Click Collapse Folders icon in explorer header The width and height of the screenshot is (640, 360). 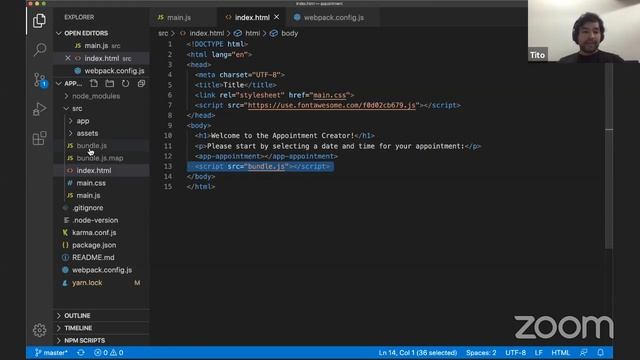tap(141, 83)
